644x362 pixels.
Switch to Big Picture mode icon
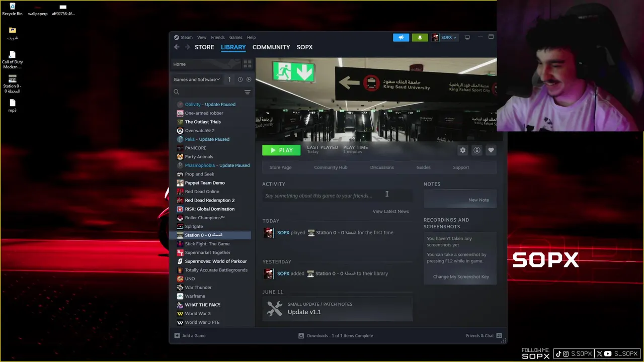point(467,37)
